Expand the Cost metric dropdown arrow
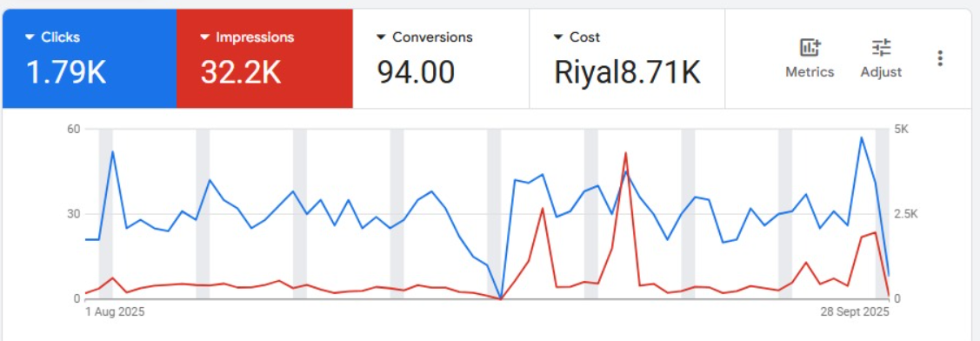The width and height of the screenshot is (980, 341). [558, 37]
